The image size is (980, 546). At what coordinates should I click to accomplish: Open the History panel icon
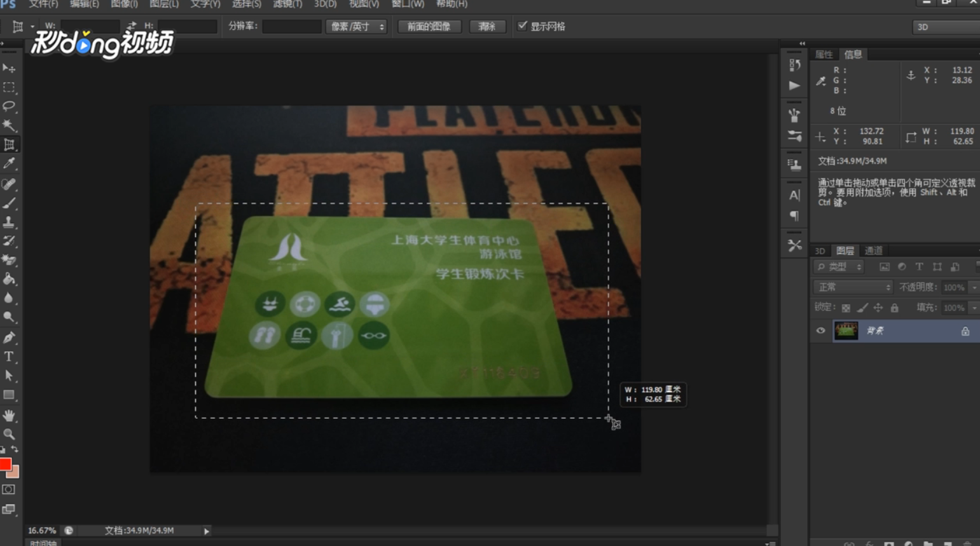tap(794, 65)
